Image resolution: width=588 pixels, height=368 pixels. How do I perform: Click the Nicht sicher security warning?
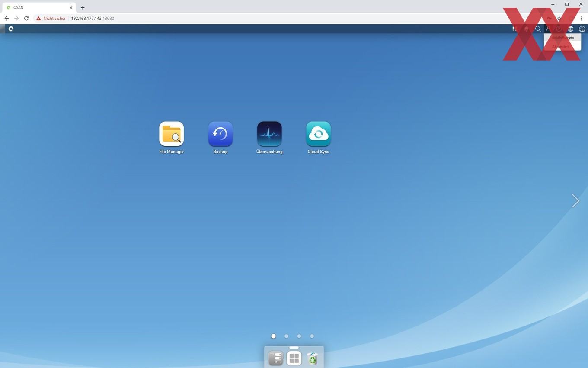(x=51, y=19)
